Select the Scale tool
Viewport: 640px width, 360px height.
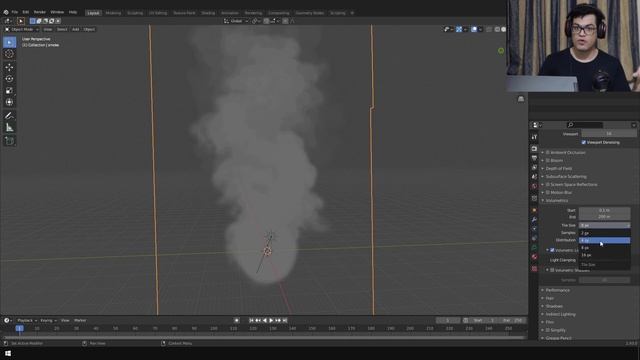9,91
